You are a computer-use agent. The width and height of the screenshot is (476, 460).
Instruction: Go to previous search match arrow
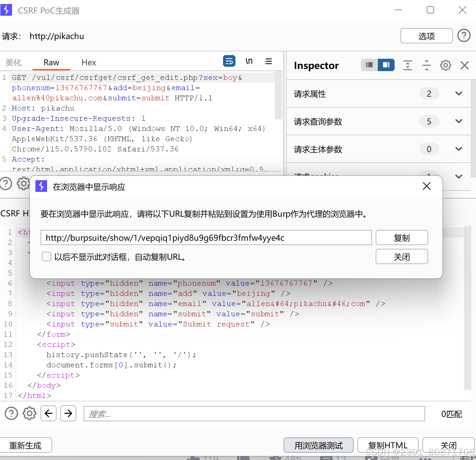point(49,413)
